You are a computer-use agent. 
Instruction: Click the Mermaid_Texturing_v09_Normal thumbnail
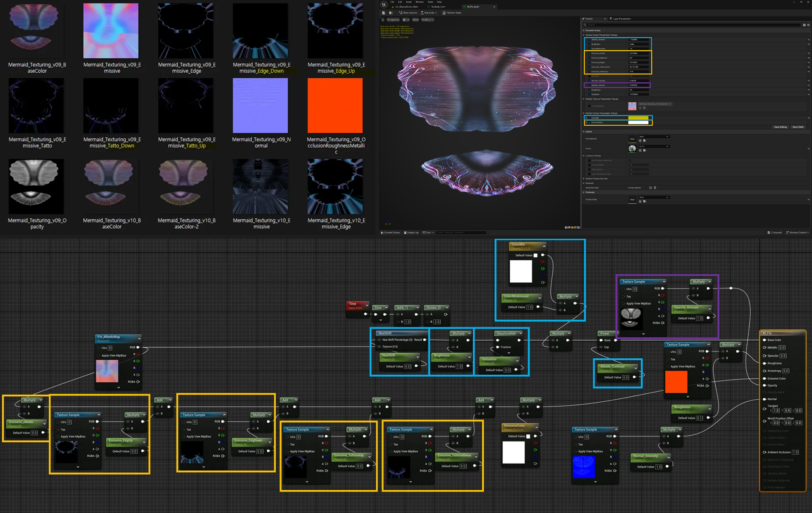pos(260,105)
